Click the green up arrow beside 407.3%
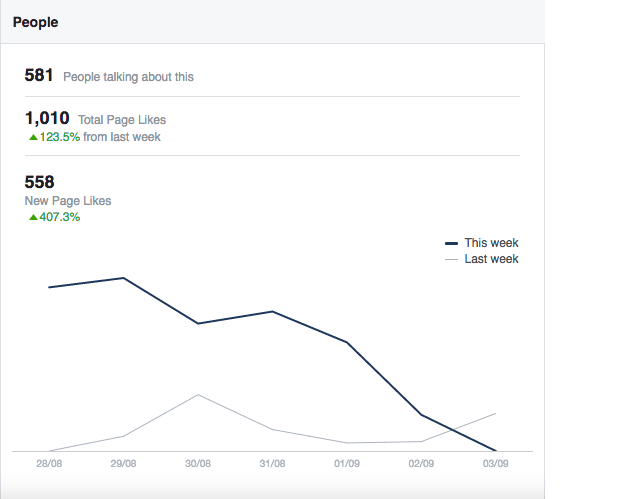Image resolution: width=640 pixels, height=499 pixels. 33,217
